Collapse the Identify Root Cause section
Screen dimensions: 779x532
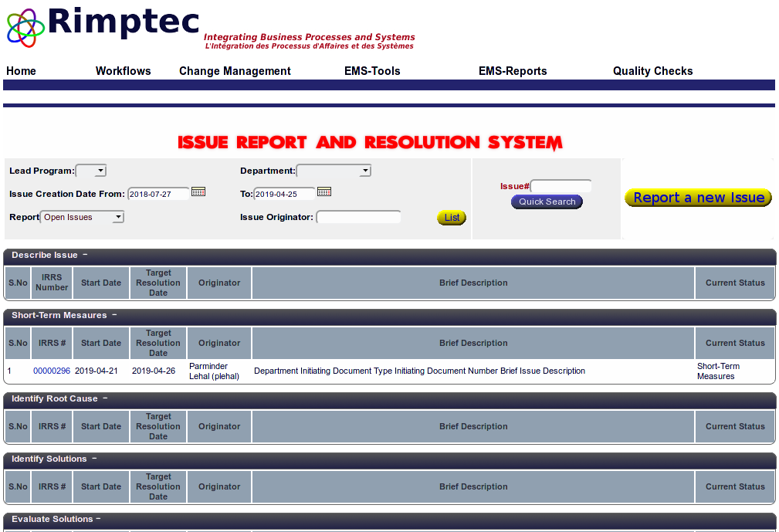105,398
